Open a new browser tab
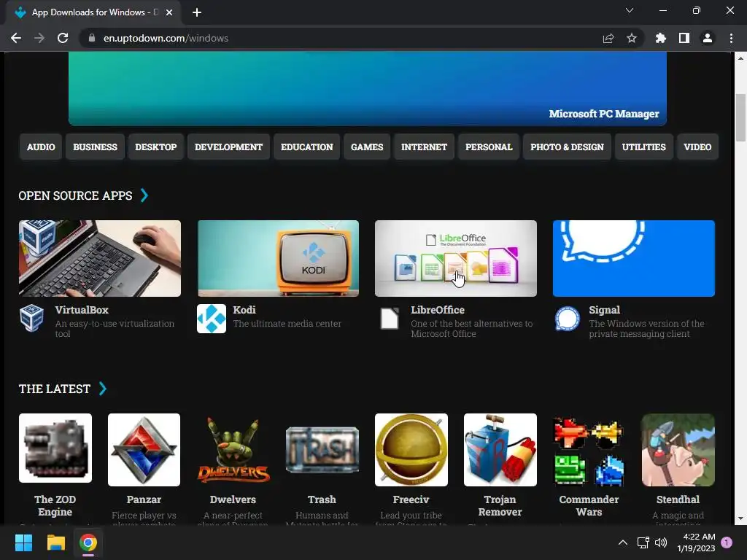The image size is (747, 560). [x=197, y=12]
